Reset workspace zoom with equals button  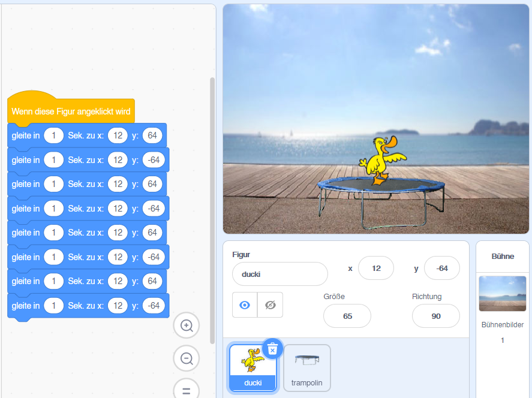(x=187, y=390)
